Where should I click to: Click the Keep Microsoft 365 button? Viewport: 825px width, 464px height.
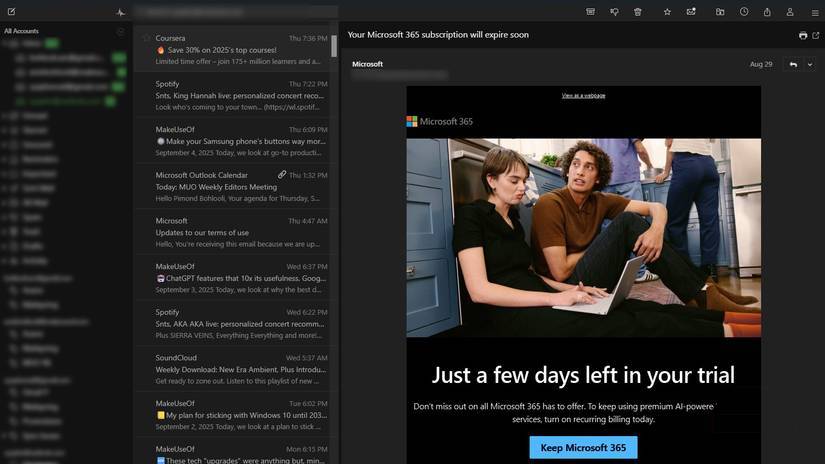[x=583, y=448]
